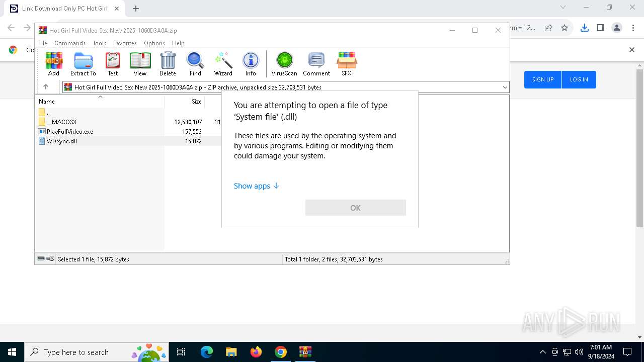Open Chrome tab search chevron

563,8
